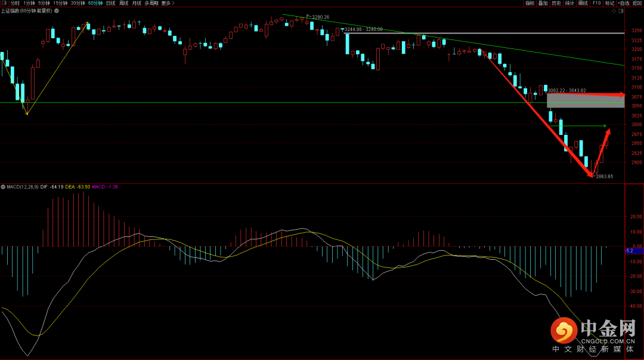The image size is (644, 360).
Task: Click the 指标 indicators button
Action: [x=530, y=3]
